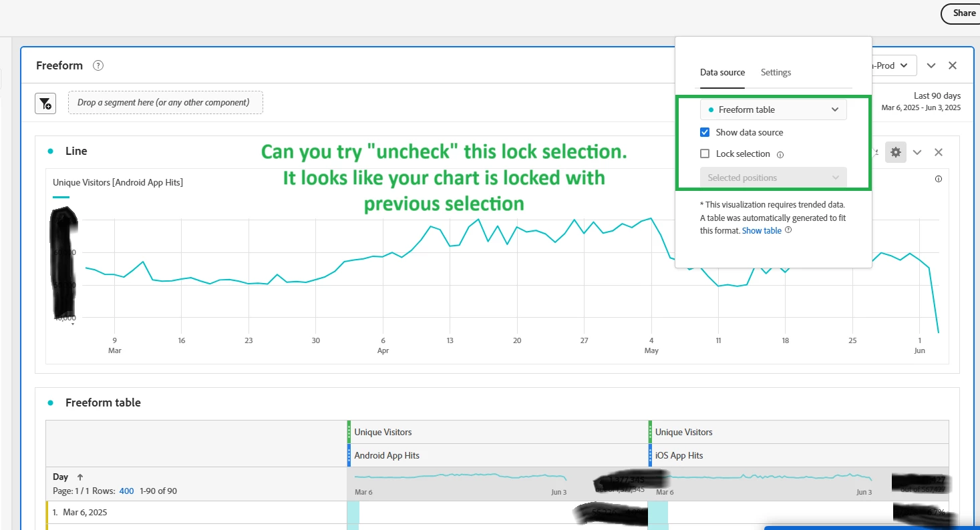Click the Drop a segment here zone
Screen dimensions: 980x530
click(x=165, y=102)
